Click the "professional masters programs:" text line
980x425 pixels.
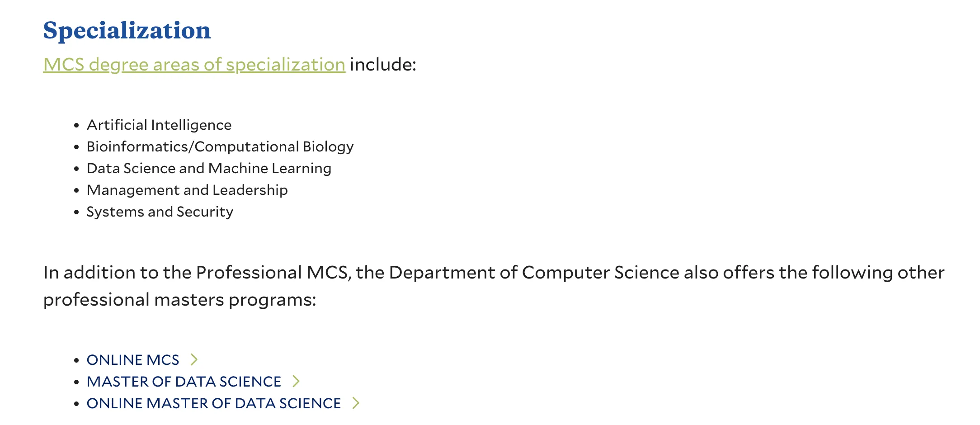tap(179, 300)
